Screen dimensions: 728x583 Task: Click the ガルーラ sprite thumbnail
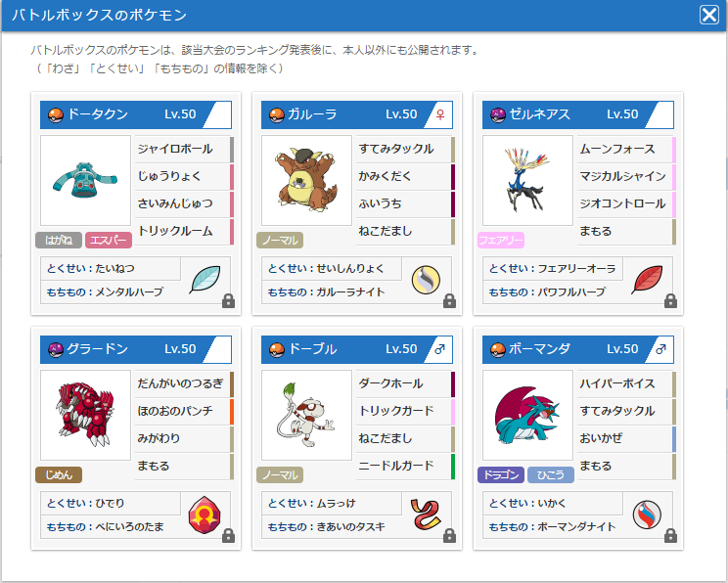306,181
